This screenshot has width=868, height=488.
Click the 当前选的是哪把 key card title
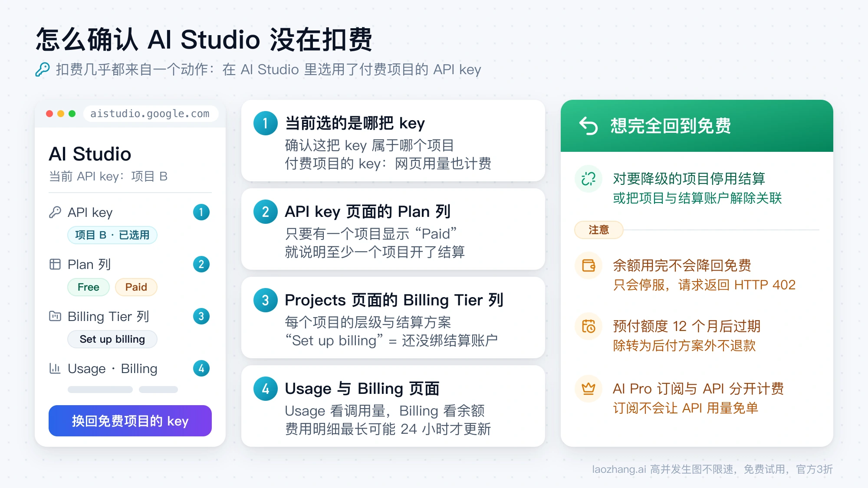tap(355, 123)
